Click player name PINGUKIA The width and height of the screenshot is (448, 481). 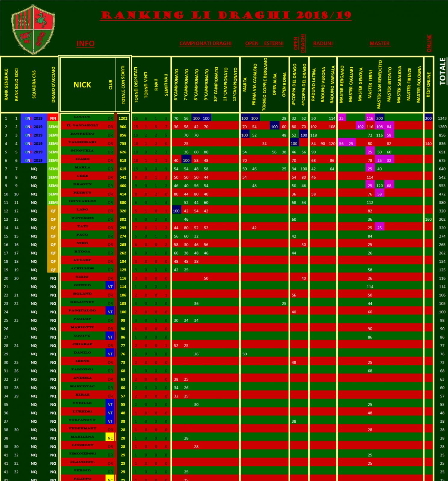pos(82,151)
